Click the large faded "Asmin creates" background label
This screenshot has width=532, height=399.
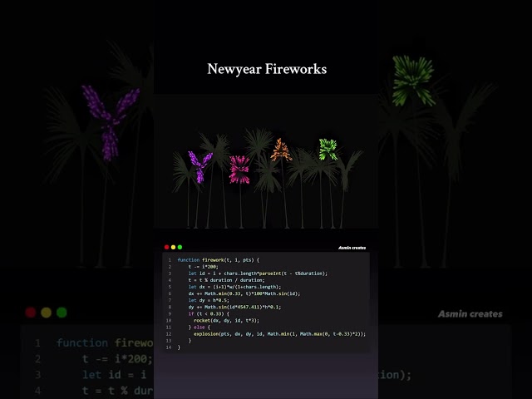pyautogui.click(x=470, y=314)
